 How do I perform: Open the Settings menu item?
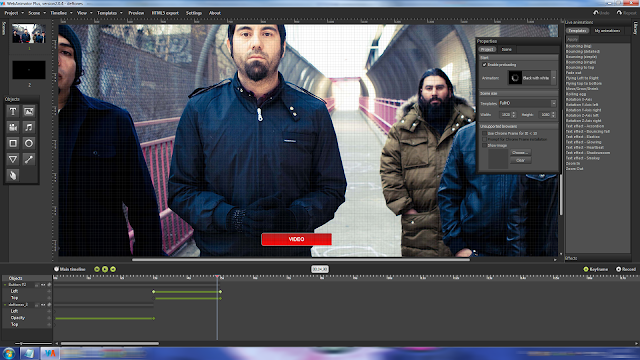194,13
